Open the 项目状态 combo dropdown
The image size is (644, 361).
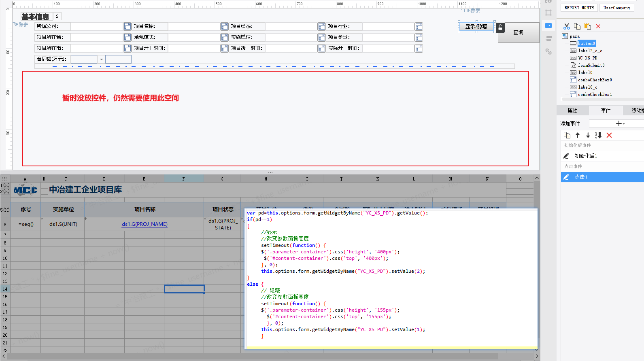(321, 26)
